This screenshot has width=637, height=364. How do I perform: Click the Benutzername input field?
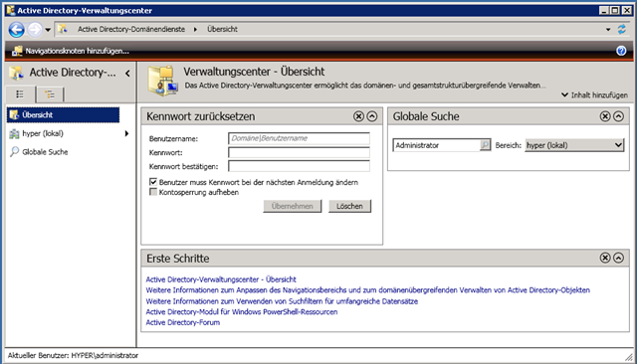[299, 138]
